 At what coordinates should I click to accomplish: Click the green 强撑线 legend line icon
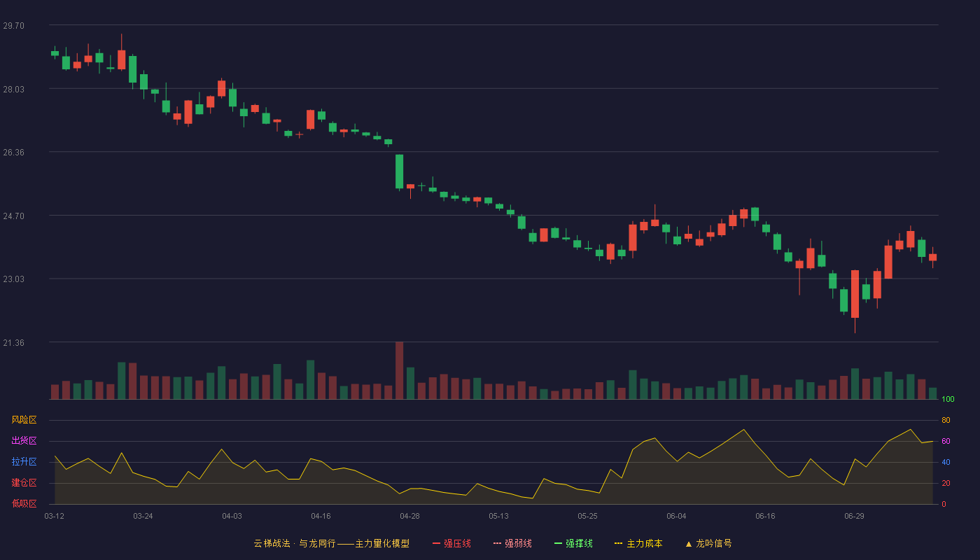point(558,543)
